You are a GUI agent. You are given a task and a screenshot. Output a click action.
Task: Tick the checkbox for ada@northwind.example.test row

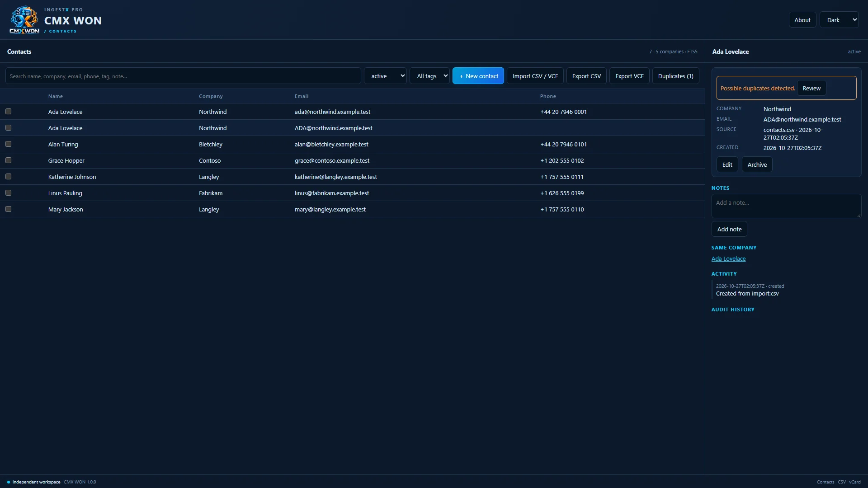coord(8,112)
